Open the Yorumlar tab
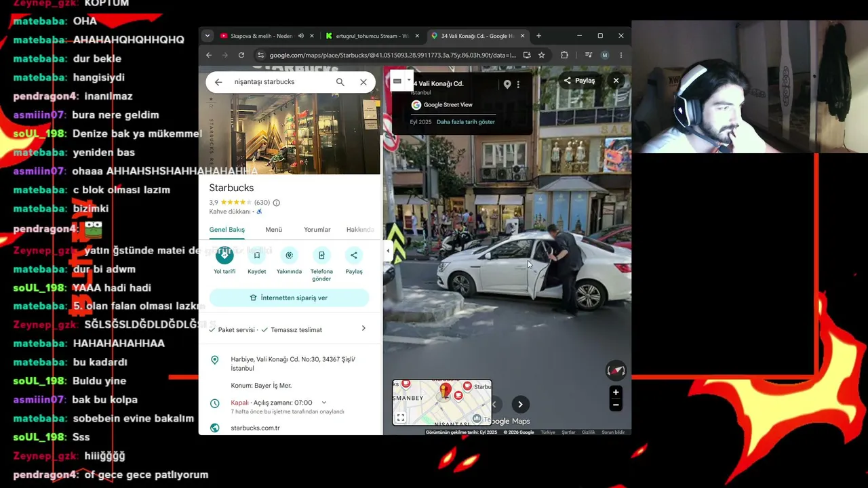868x488 pixels. [317, 230]
